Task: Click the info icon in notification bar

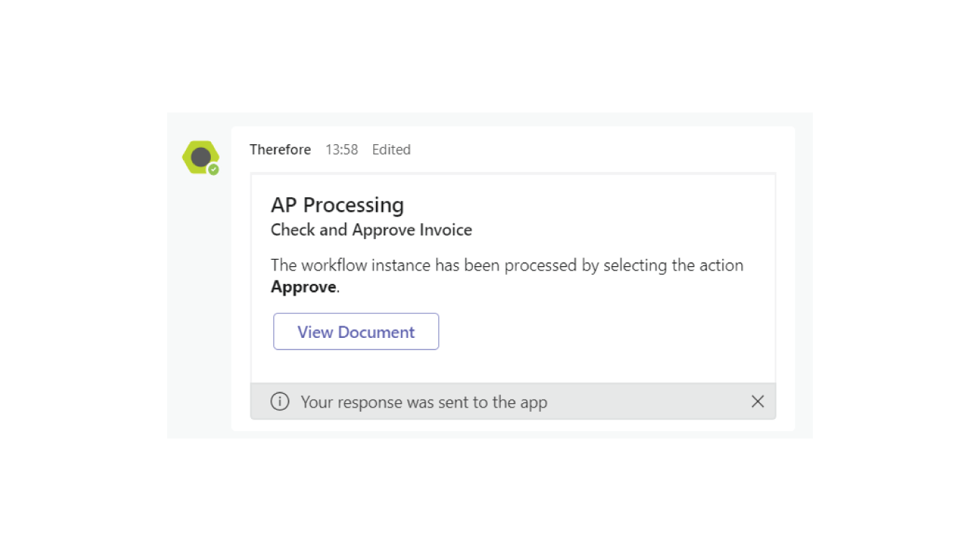Action: click(x=280, y=402)
